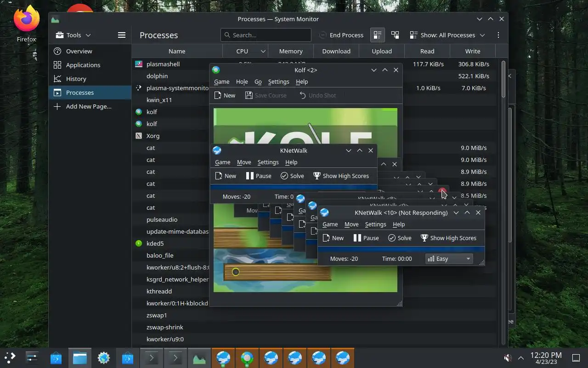
Task: Open System Settings from the taskbar
Action: pyautogui.click(x=32, y=357)
